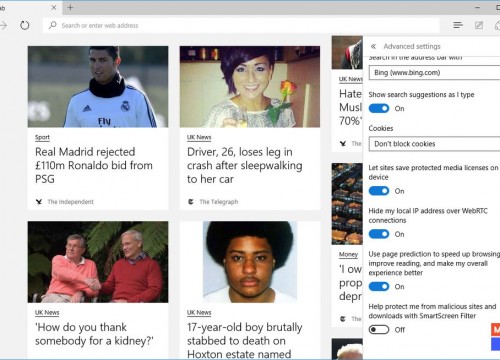Open the Make a Web Note icon

click(x=479, y=25)
